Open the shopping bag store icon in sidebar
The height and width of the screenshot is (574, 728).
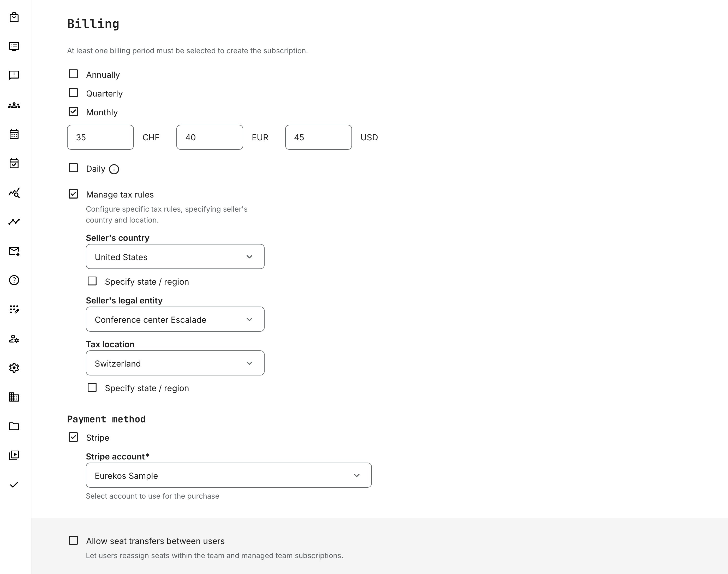point(14,18)
